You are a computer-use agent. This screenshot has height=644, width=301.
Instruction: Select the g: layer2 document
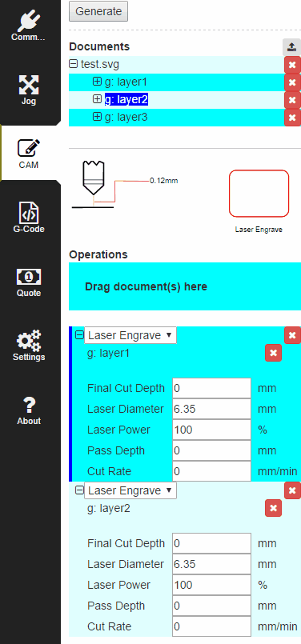[x=126, y=99]
